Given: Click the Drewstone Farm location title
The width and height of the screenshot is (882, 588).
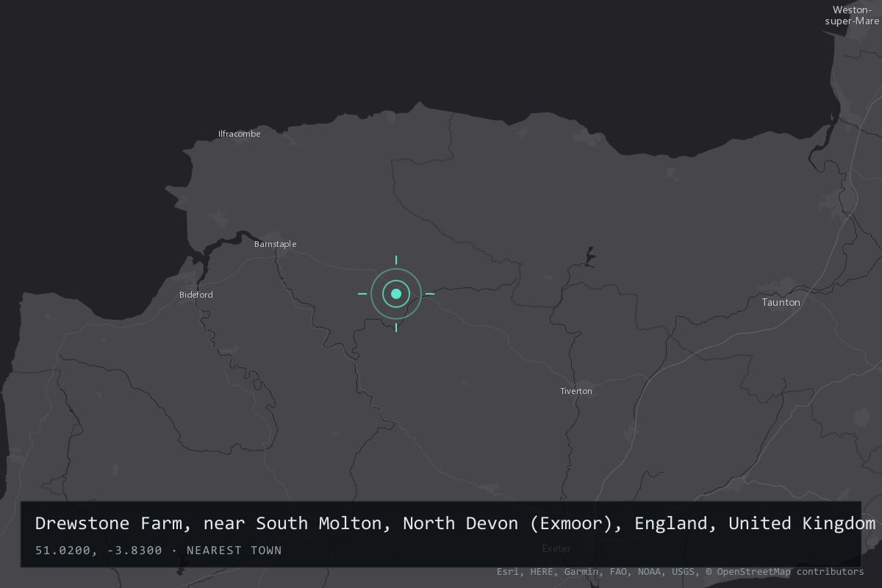Looking at the screenshot, I should pyautogui.click(x=456, y=523).
